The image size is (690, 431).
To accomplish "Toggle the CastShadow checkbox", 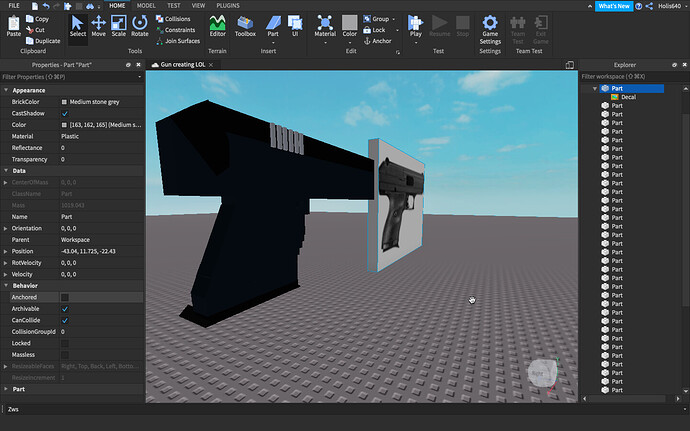I will point(65,114).
